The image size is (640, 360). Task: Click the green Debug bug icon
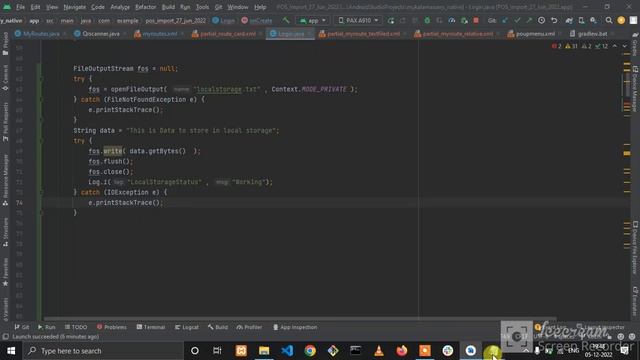[x=427, y=20]
